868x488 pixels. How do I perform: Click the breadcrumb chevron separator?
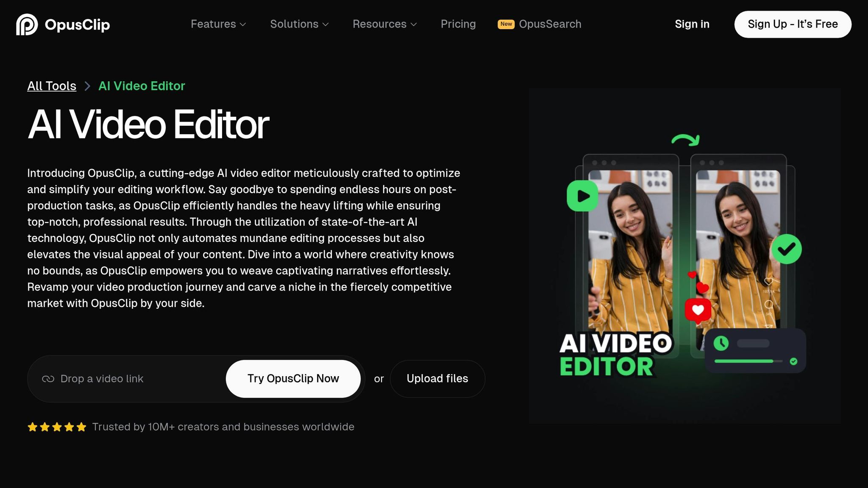[x=87, y=86]
